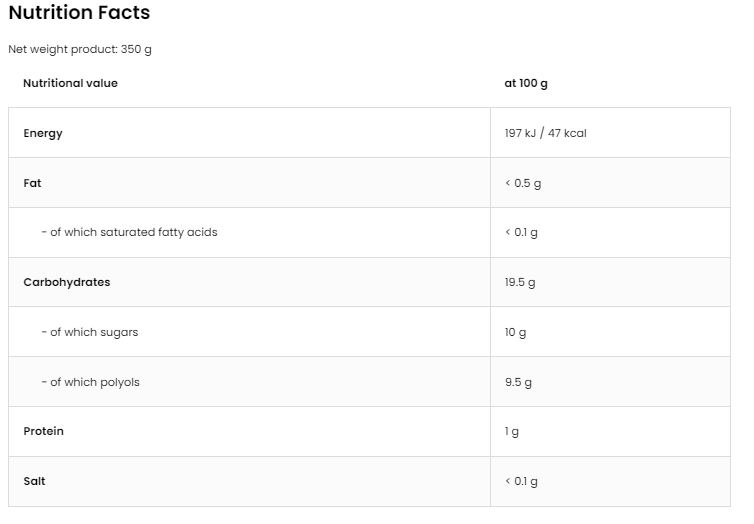This screenshot has height=524, width=754.
Task: Select the Nutritional value column header
Action: click(70, 83)
